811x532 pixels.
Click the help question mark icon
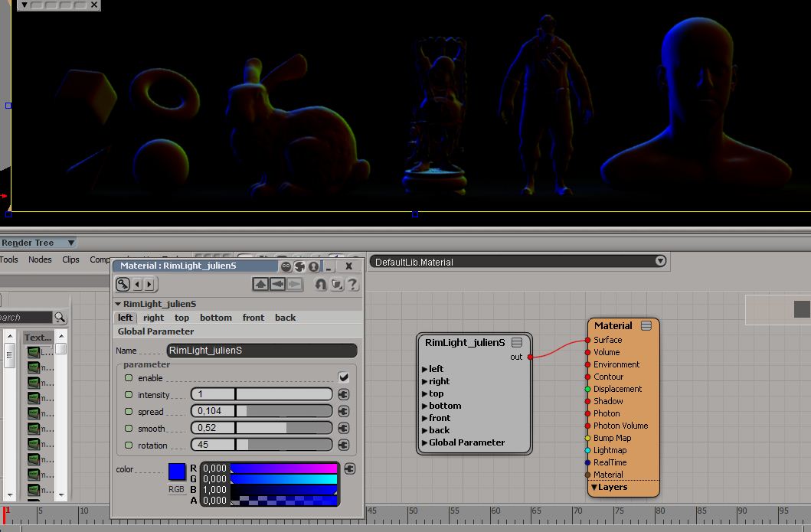(353, 284)
